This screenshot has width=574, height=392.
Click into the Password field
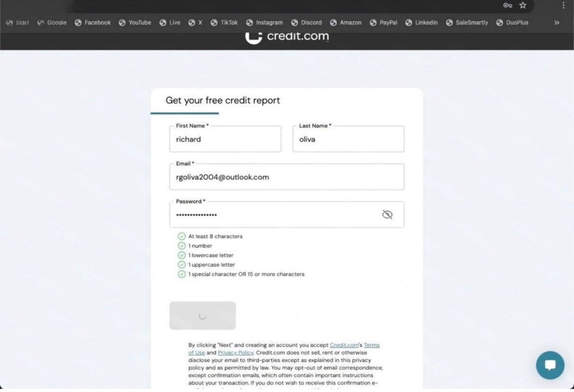(x=274, y=215)
